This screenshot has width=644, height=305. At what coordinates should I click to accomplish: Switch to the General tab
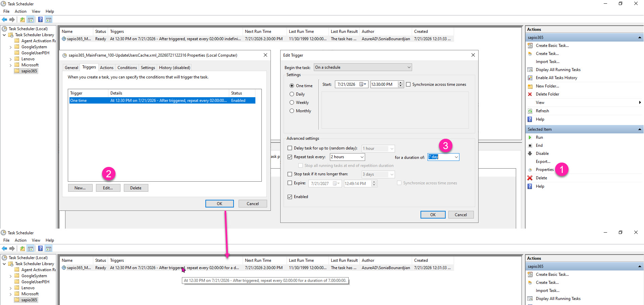pos(71,68)
